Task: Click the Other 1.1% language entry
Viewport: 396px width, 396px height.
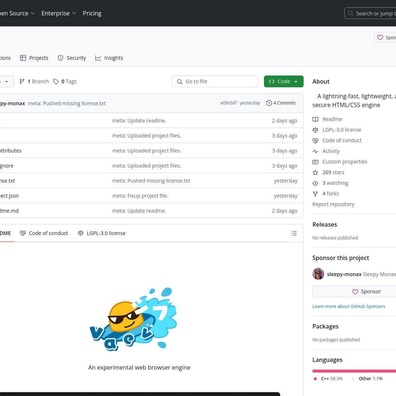Action: click(x=367, y=379)
